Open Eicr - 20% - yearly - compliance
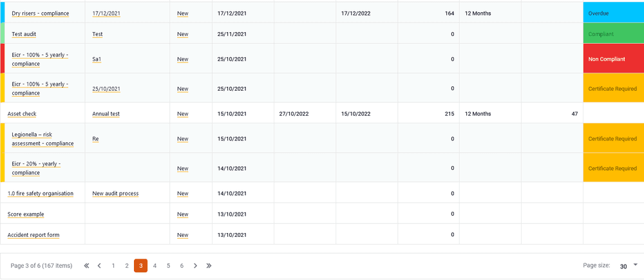 point(36,169)
